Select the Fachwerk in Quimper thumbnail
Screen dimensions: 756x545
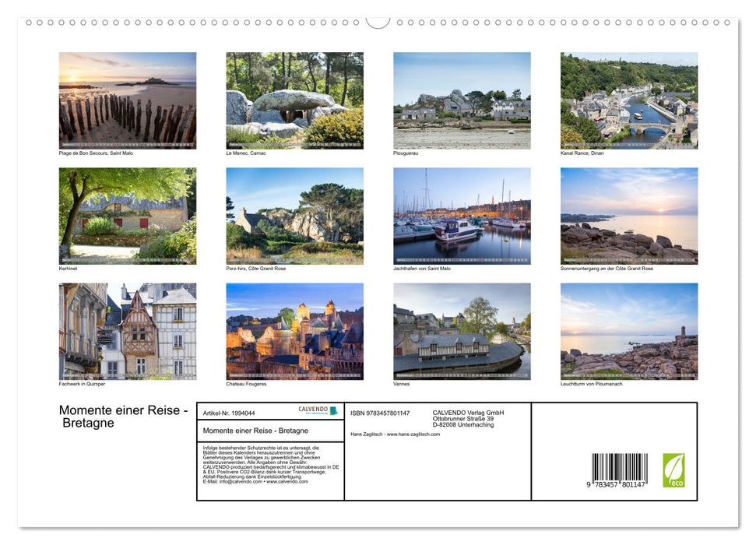[x=127, y=331]
